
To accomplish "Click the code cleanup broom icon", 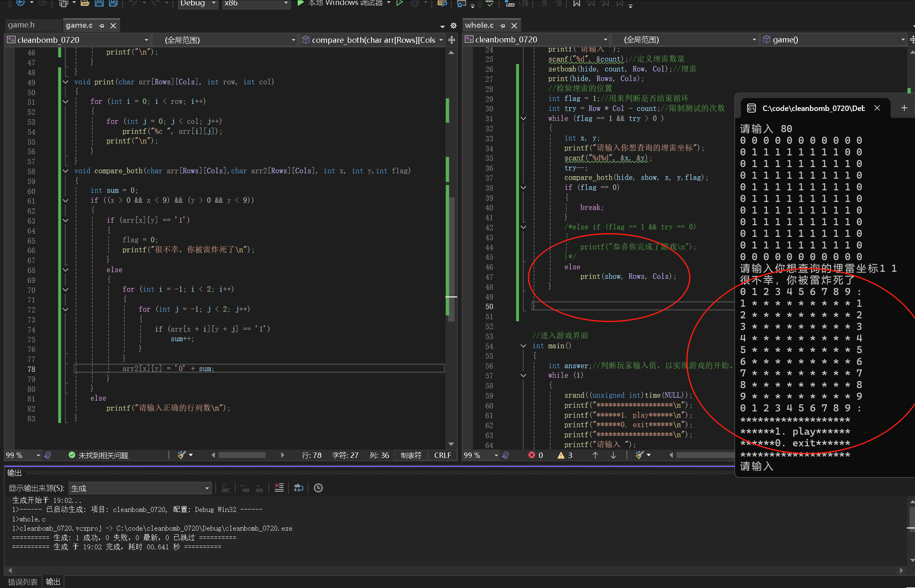I will [182, 455].
